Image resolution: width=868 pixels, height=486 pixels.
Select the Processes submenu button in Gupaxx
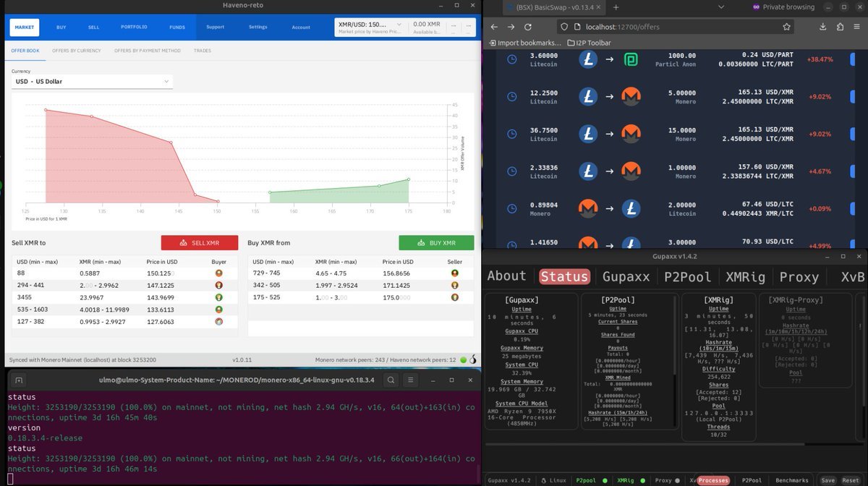click(714, 480)
